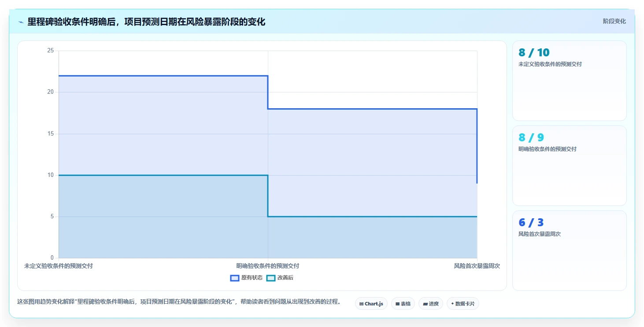Toggle the 改善后 legend item

[x=280, y=278]
